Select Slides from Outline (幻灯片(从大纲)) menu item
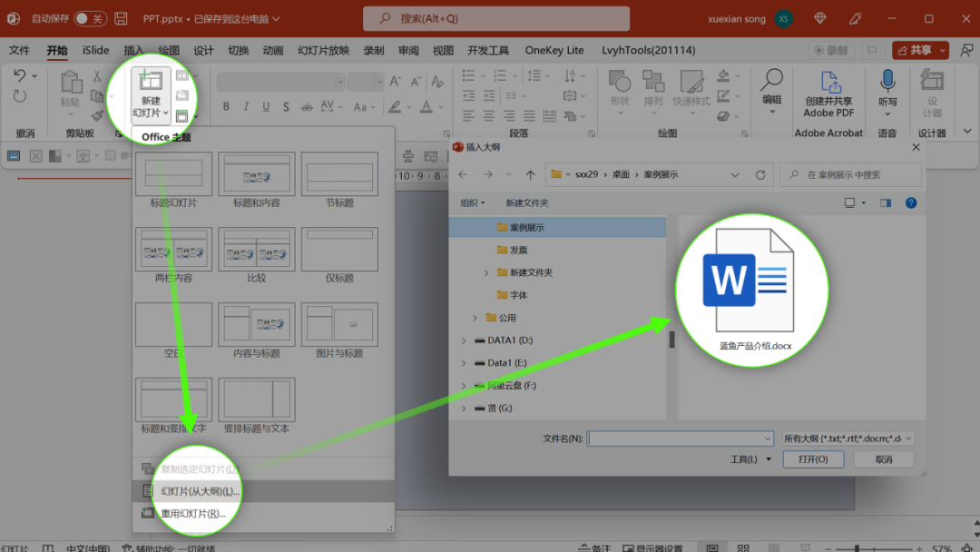The height and width of the screenshot is (552, 980). pyautogui.click(x=200, y=491)
